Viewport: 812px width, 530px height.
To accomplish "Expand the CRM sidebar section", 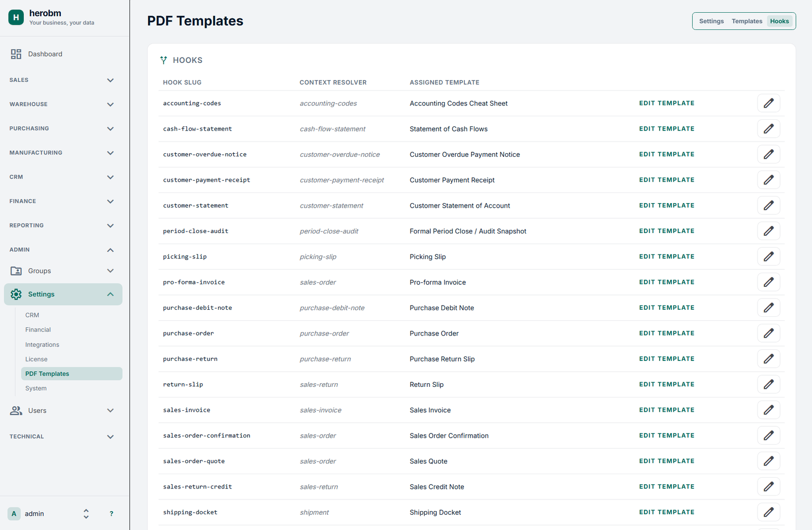I will 110,177.
